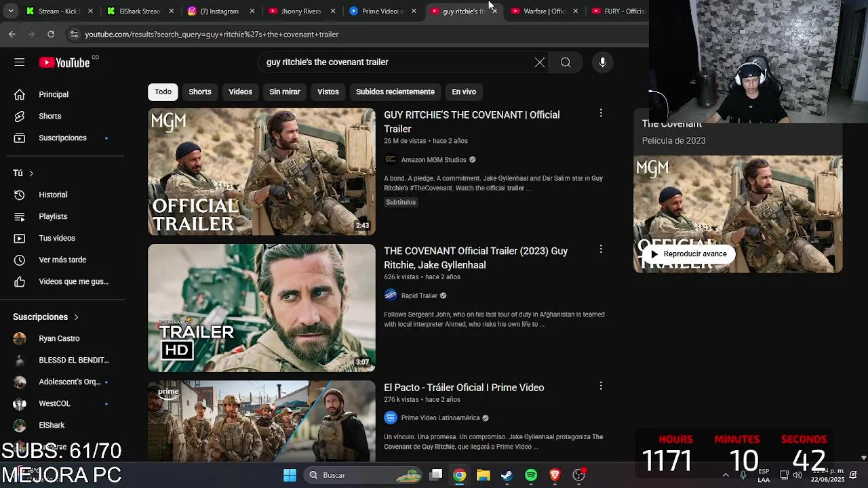The height and width of the screenshot is (488, 868).
Task: Click the first video thumbnail with 2:43 duration
Action: (262, 171)
